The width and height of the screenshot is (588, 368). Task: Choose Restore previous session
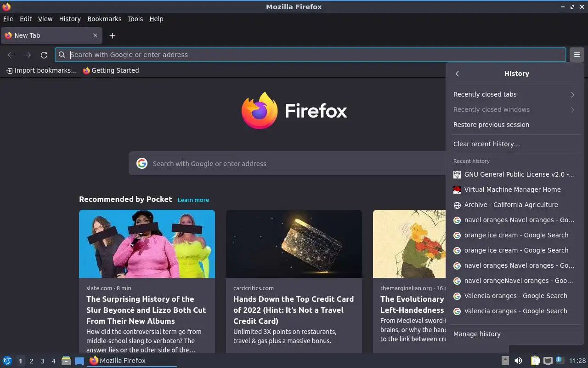(x=514, y=125)
